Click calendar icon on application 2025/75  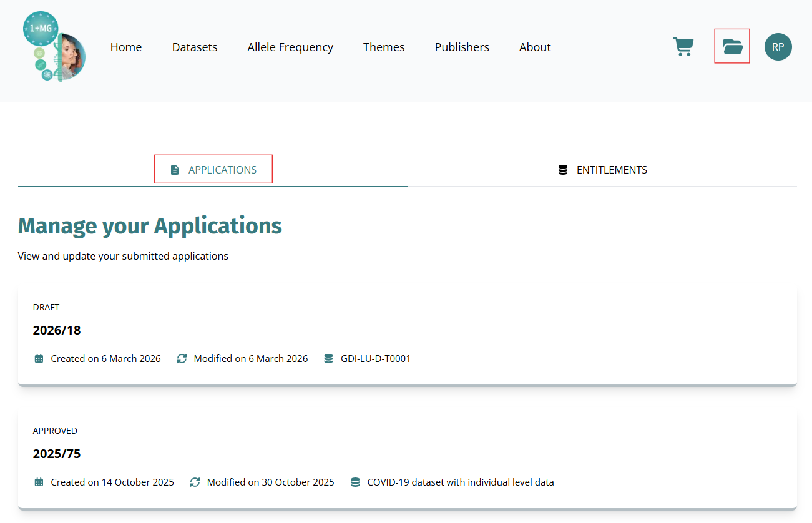pos(39,482)
